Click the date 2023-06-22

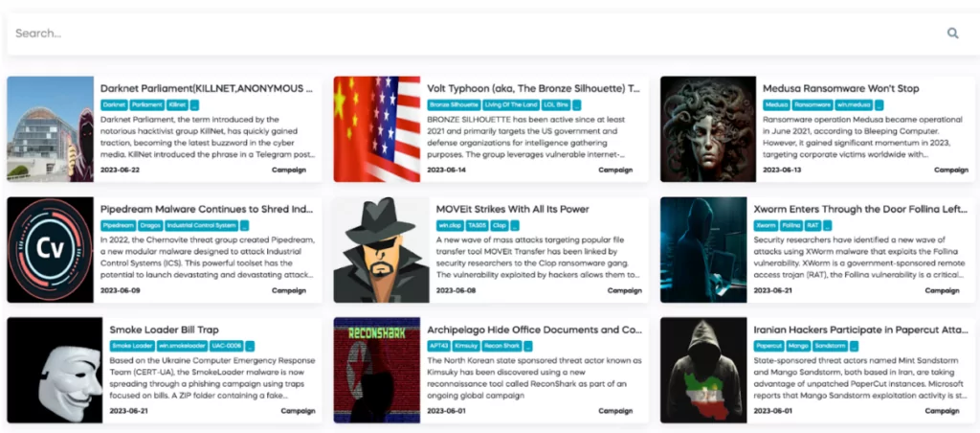coord(120,171)
